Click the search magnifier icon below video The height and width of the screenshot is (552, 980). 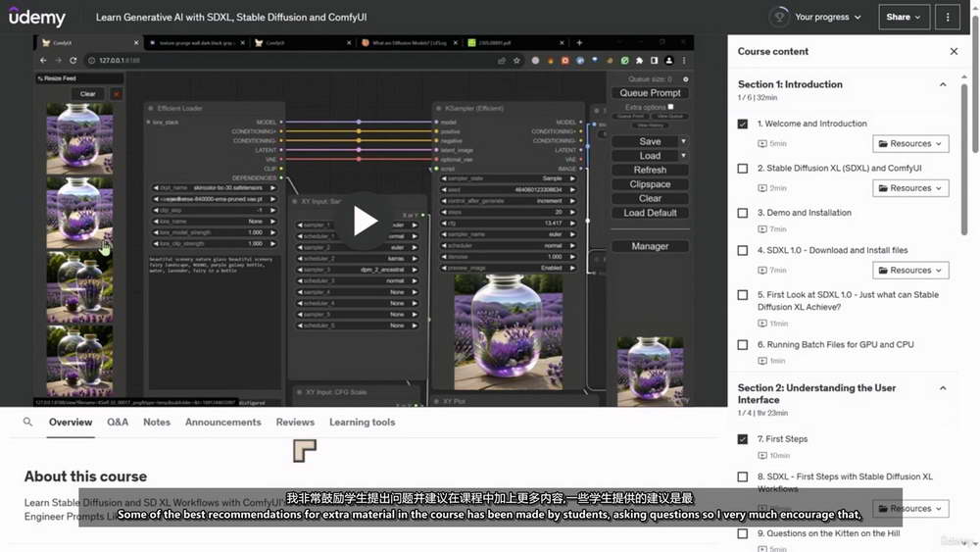pyautogui.click(x=27, y=422)
